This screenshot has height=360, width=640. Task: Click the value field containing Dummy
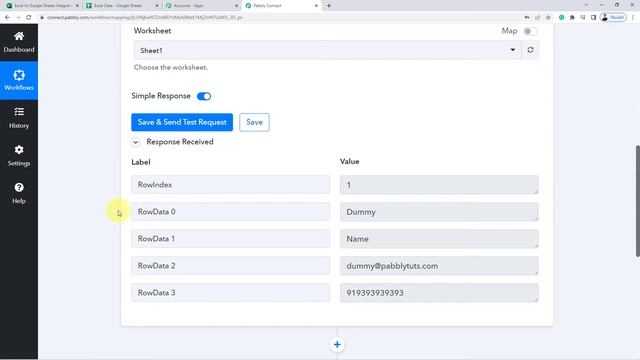[439, 212]
